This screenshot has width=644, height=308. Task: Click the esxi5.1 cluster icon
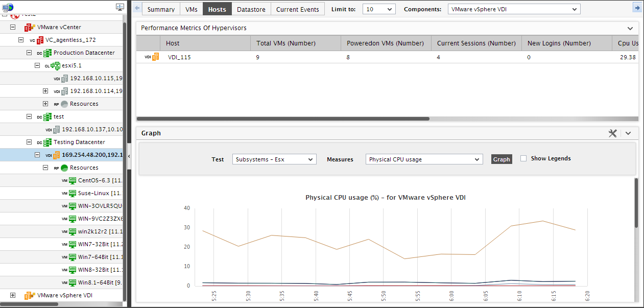coord(56,65)
